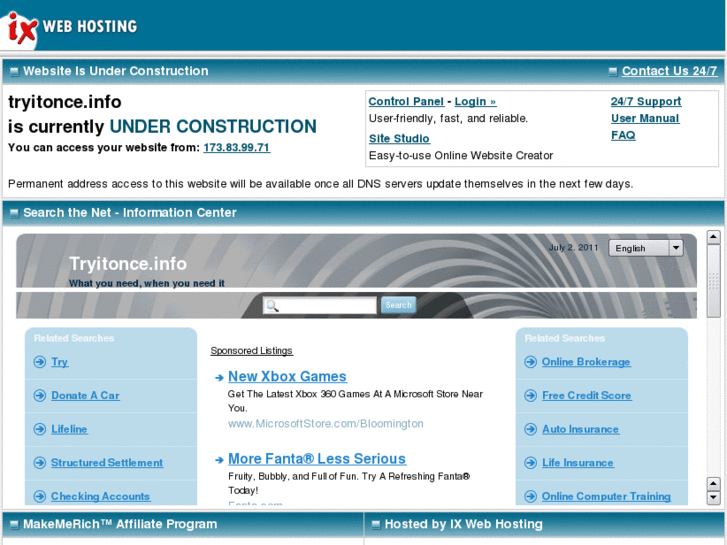Image resolution: width=727 pixels, height=545 pixels.
Task: Open the Site Studio link
Action: (399, 139)
